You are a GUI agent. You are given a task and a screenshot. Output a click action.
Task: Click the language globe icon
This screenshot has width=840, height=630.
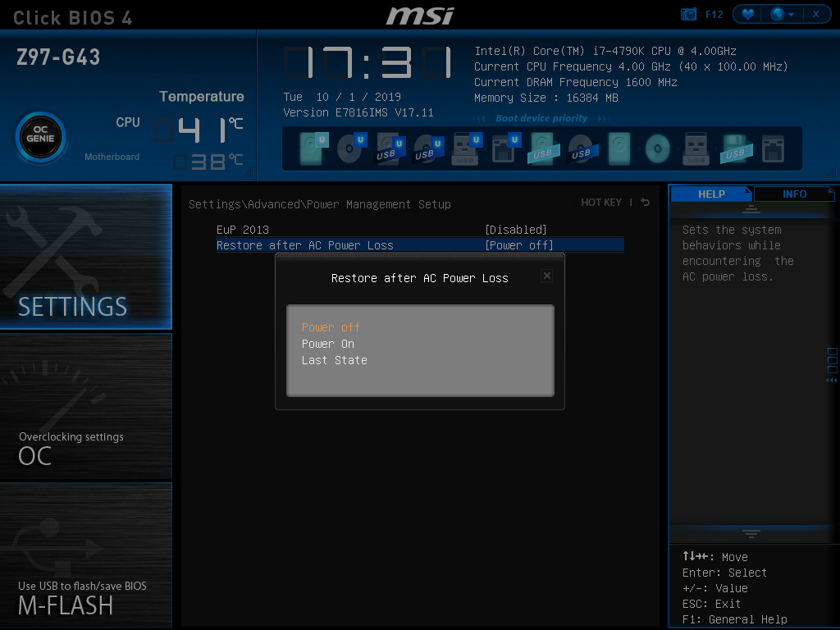777,15
